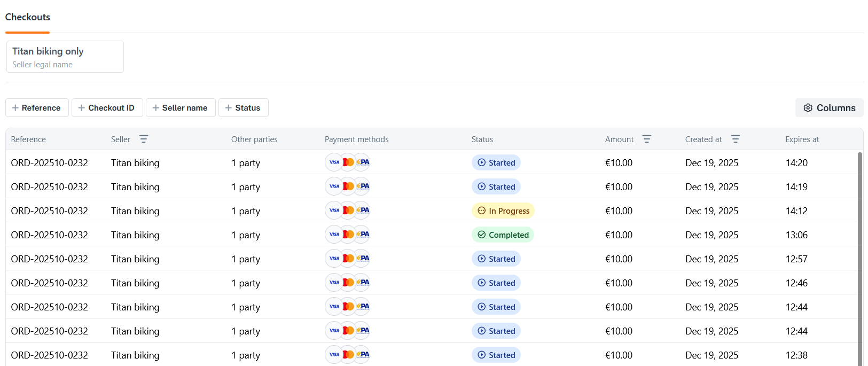The image size is (868, 366).
Task: Click the Completed status badge
Action: click(x=503, y=235)
